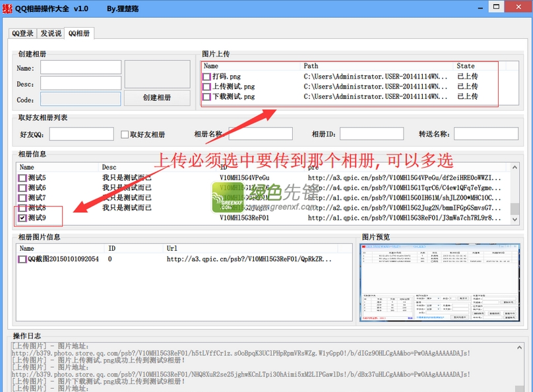533x392 pixels.
Task: Click the Code input field
Action: (80, 99)
